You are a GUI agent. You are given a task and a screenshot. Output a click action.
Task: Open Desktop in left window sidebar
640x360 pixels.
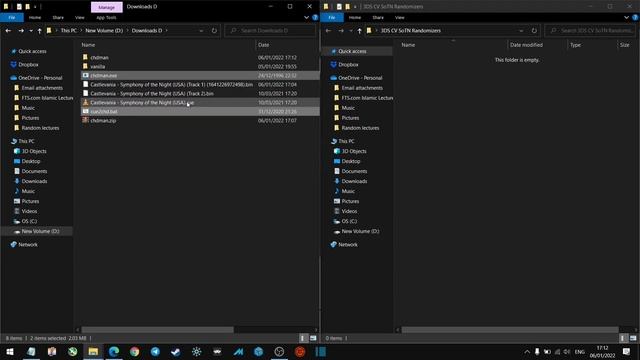pyautogui.click(x=31, y=161)
